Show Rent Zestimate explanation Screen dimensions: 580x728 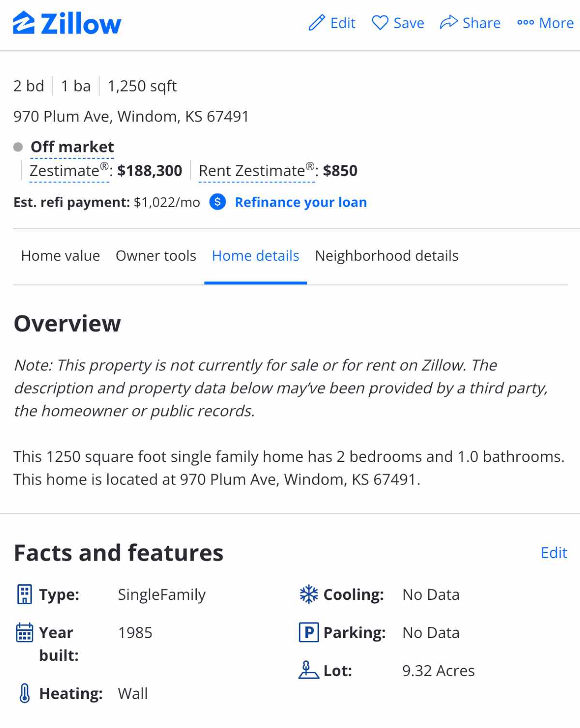coord(257,171)
